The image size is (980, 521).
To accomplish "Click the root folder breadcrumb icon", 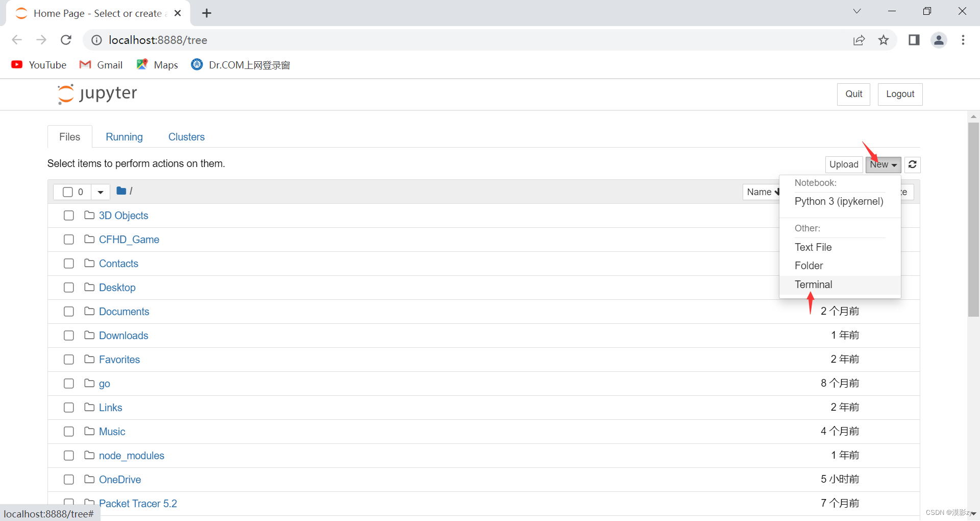I will click(121, 191).
